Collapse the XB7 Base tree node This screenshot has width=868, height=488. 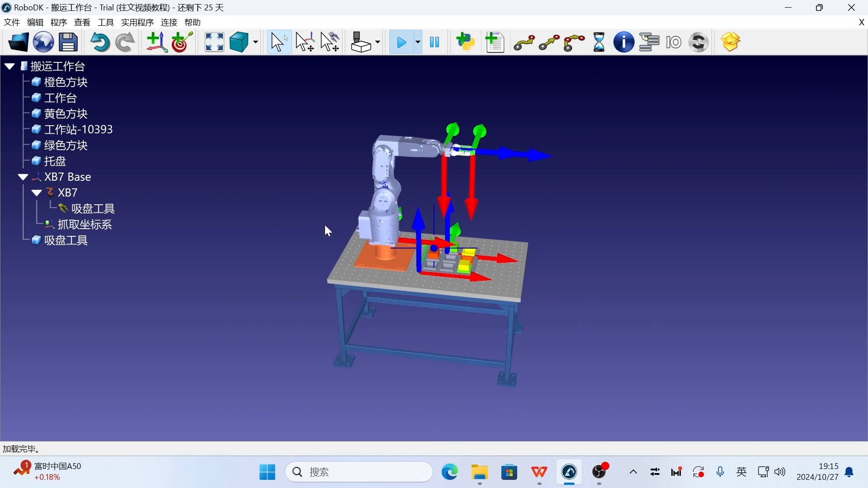23,177
